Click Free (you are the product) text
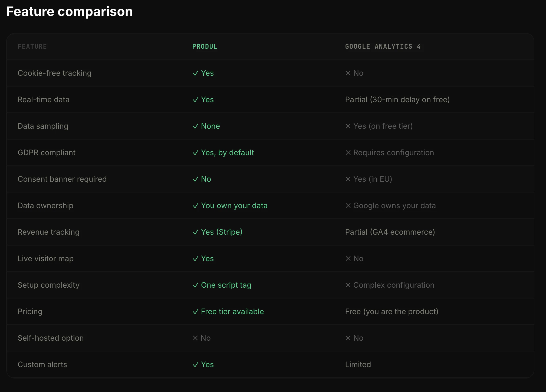Viewport: 546px width, 392px height. (x=392, y=311)
